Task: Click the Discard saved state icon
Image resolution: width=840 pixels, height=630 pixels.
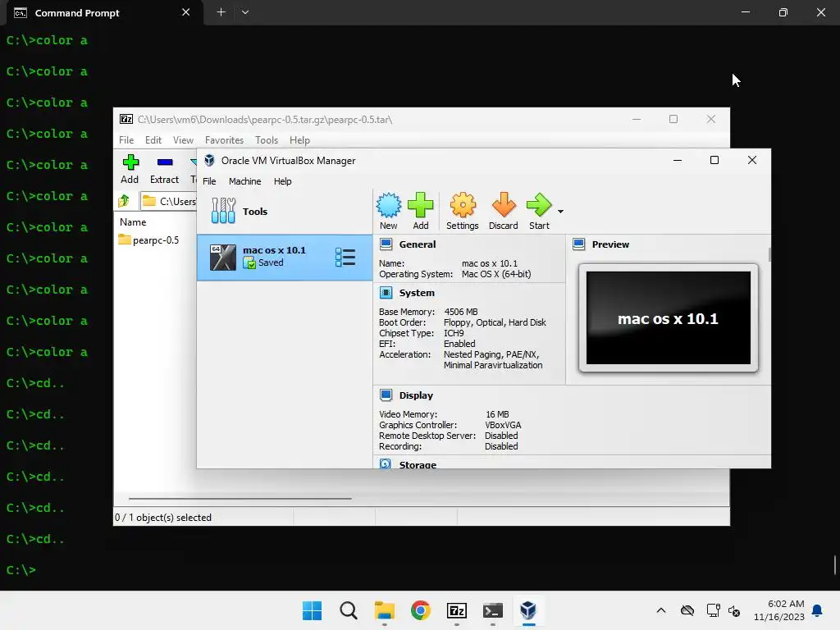Action: tap(503, 211)
